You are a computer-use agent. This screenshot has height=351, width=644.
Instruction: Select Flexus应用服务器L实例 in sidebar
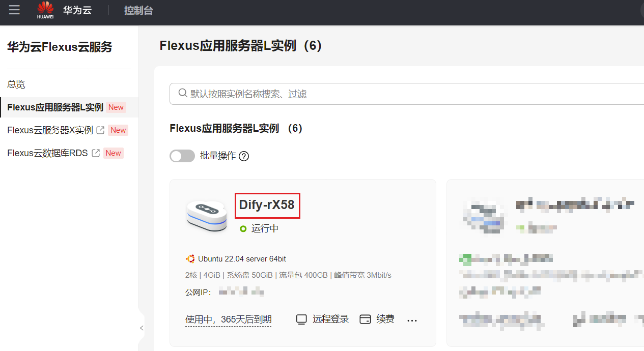(55, 107)
